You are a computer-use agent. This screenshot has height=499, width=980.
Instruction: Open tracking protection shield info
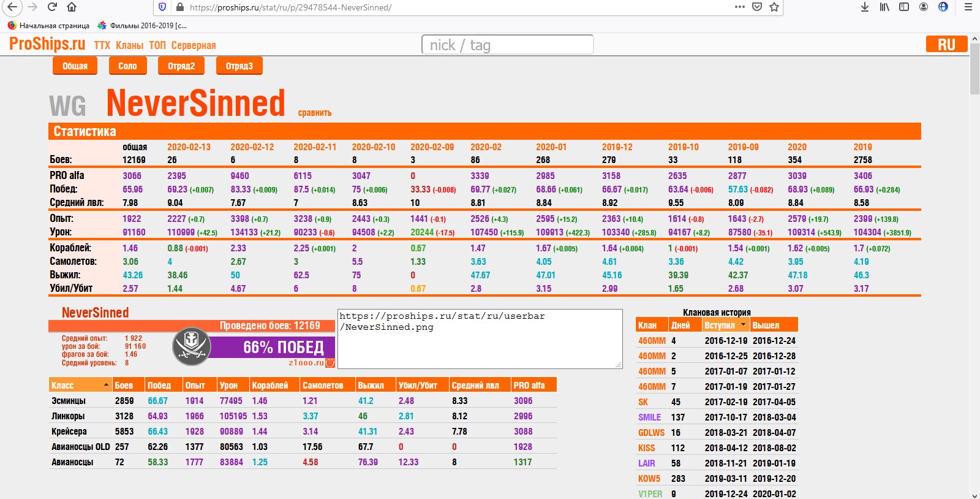(x=162, y=7)
